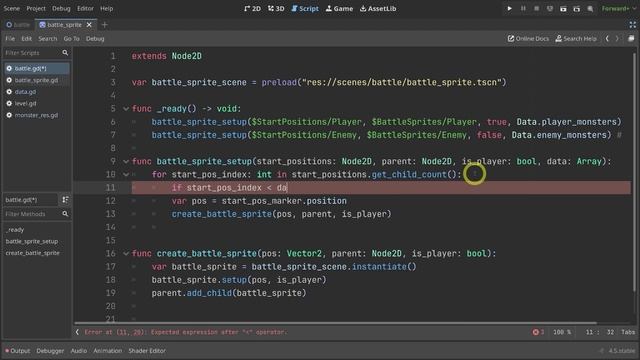Open the top Debug menu
The image size is (640, 360).
61,8
